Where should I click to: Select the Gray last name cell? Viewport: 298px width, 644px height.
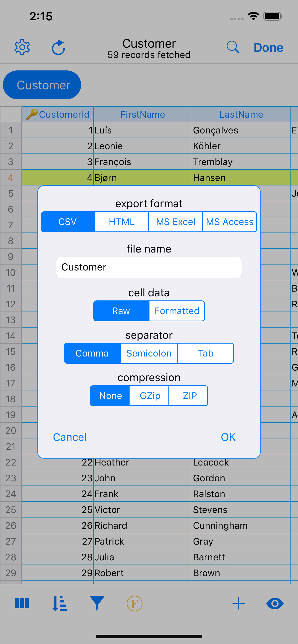pos(241,541)
